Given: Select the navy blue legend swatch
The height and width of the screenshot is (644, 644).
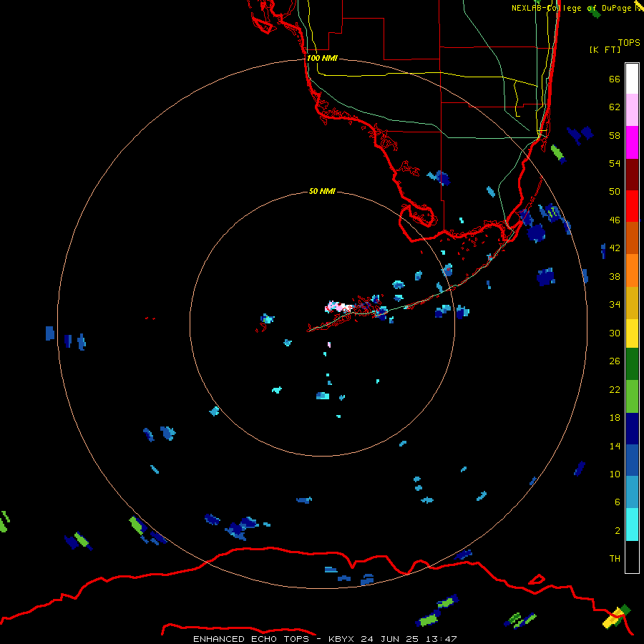Looking at the screenshot, I should point(632,429).
